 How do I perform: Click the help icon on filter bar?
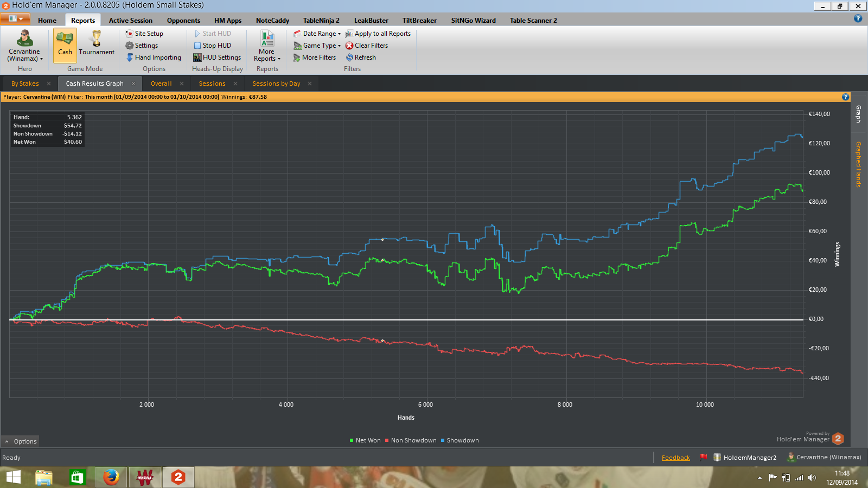[x=846, y=97]
